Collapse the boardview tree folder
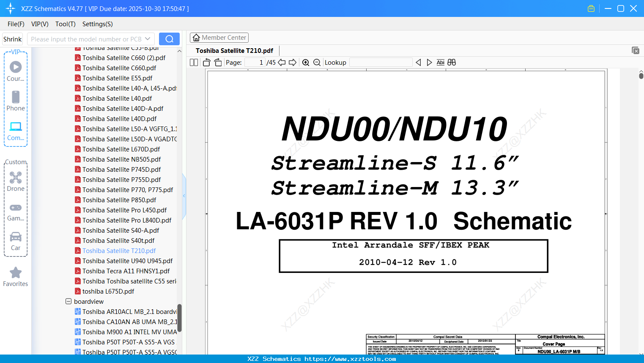Screen dimensions: 644x363 69,302
